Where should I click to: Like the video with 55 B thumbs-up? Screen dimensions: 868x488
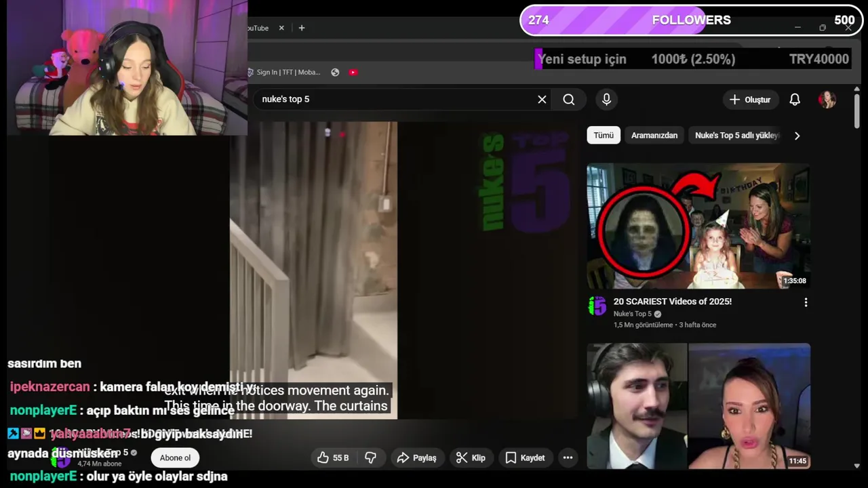(333, 458)
